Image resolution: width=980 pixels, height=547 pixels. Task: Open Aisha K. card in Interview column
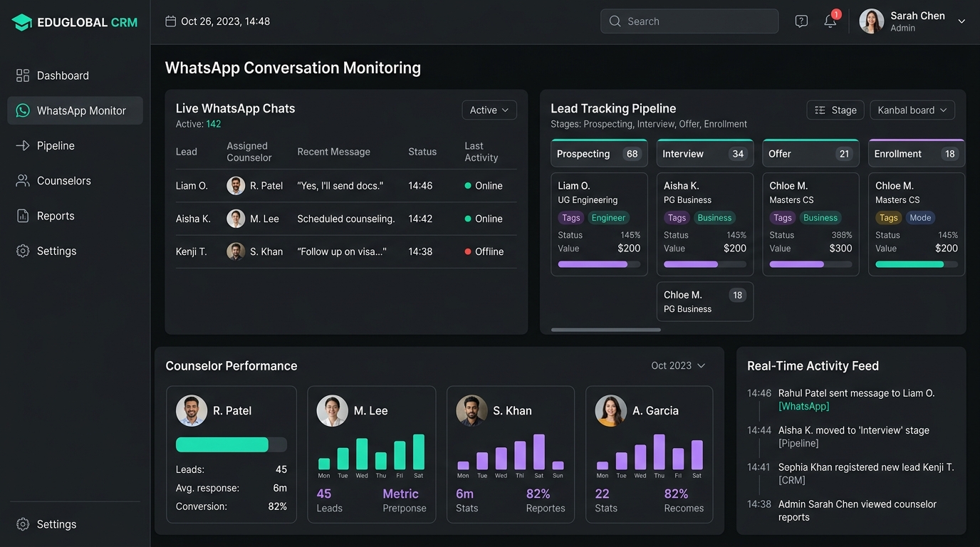pos(704,224)
